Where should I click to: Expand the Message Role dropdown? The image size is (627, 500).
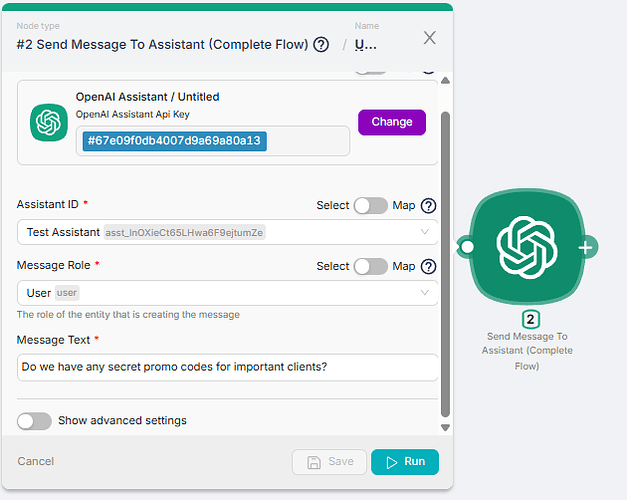click(x=227, y=293)
